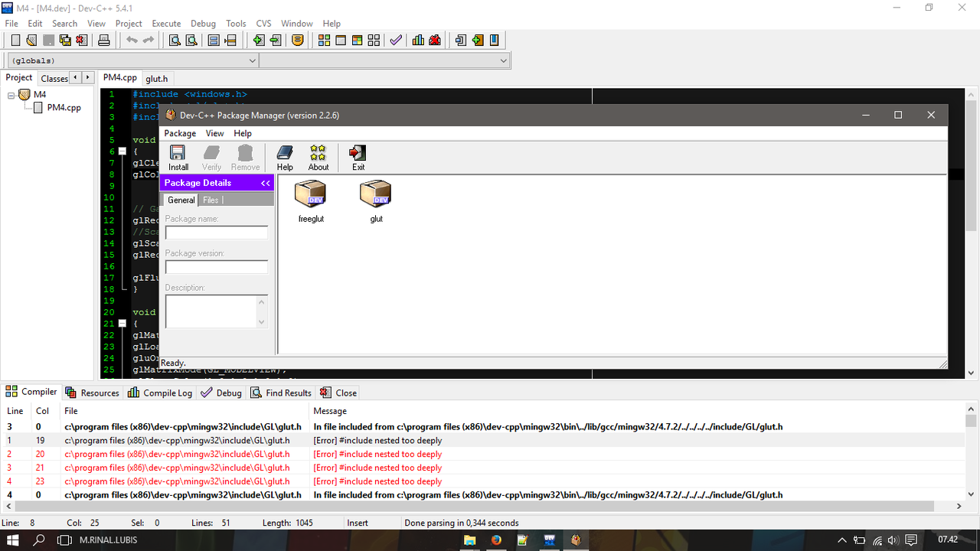Open the Debug bottom tab

coord(221,393)
